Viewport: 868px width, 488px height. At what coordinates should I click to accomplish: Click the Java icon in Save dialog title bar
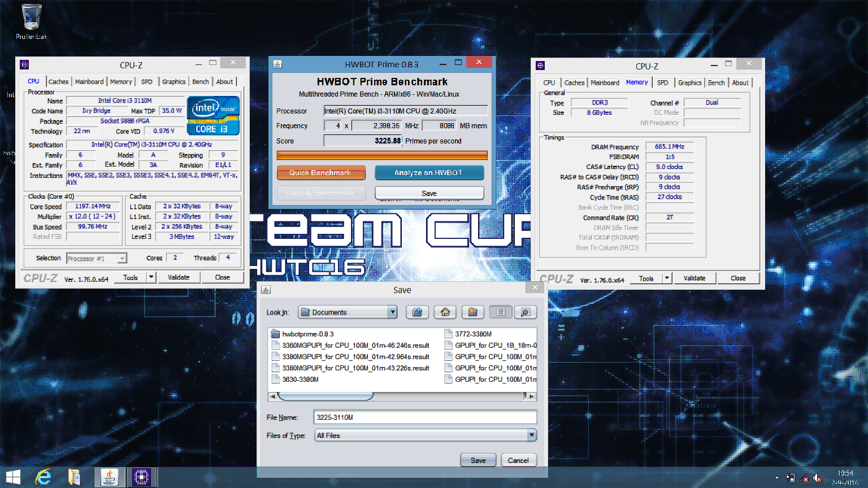266,290
